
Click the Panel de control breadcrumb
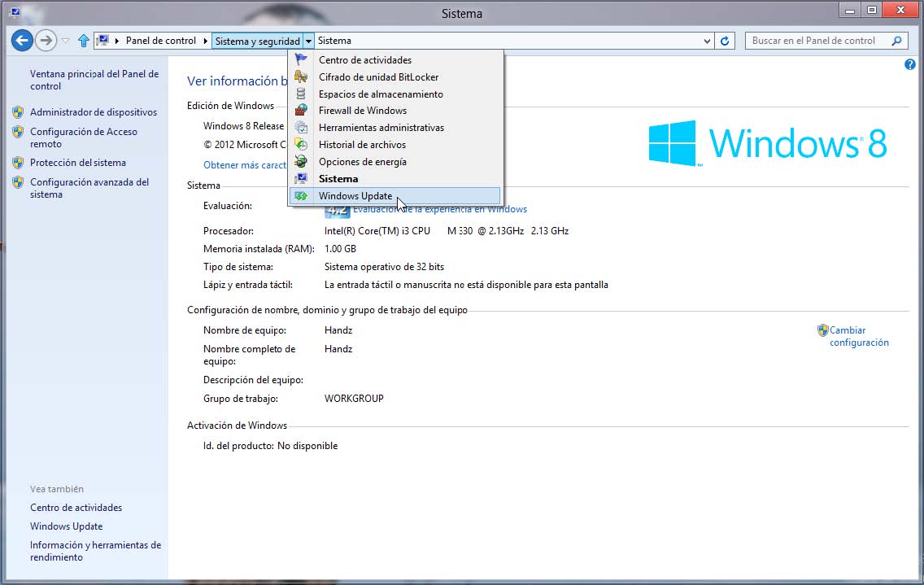161,41
